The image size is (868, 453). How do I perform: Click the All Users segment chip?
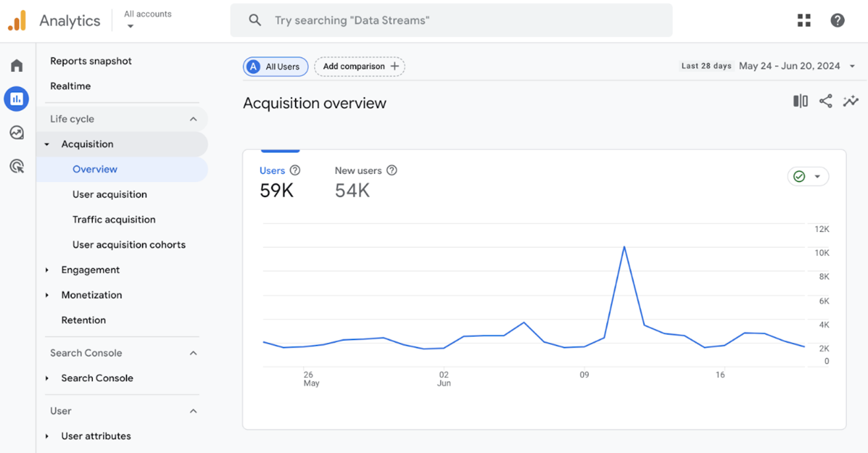pyautogui.click(x=275, y=66)
